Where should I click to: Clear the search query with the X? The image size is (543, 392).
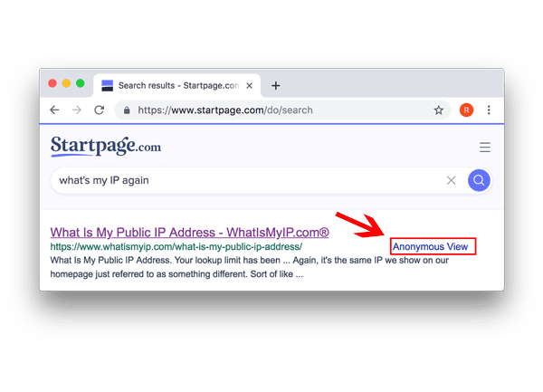pyautogui.click(x=451, y=180)
